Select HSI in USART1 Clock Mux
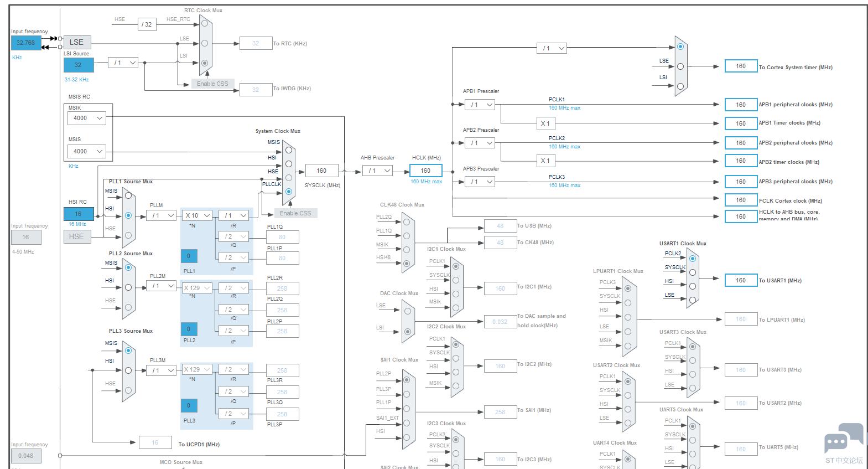Image resolution: width=868 pixels, height=469 pixels. coord(693,286)
